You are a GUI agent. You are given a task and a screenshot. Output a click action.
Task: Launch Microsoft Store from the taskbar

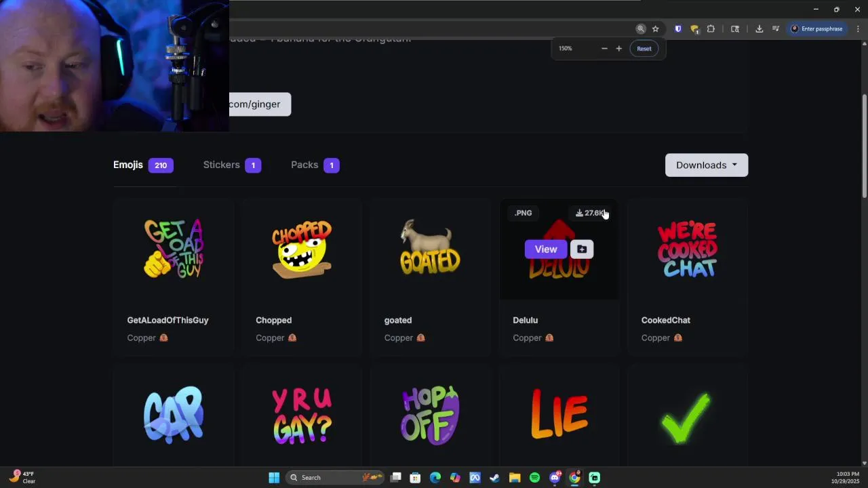pos(416,478)
